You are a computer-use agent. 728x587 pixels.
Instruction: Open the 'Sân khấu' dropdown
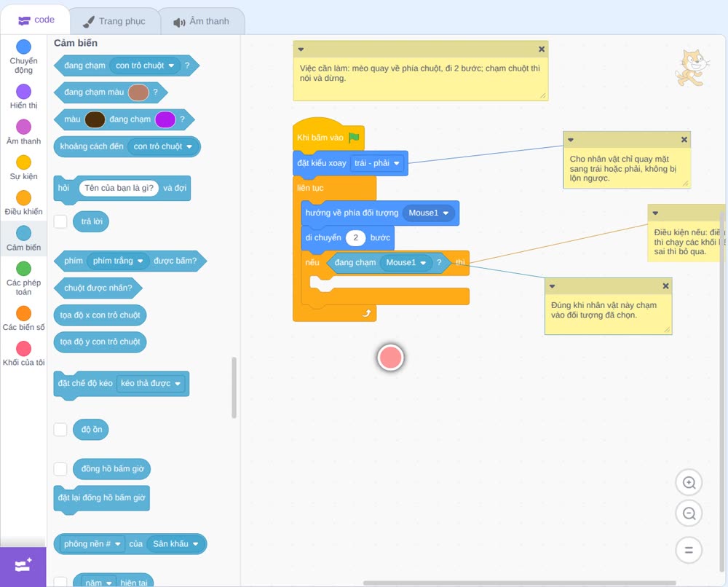175,544
